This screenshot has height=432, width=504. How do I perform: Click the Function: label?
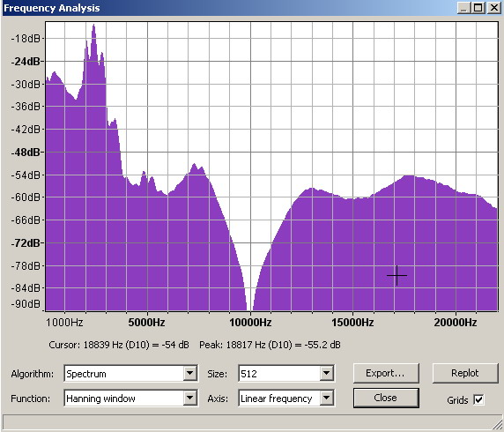click(31, 398)
